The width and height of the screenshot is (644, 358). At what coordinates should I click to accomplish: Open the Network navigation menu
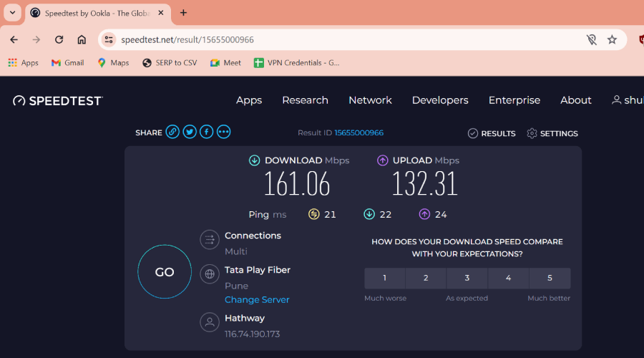pyautogui.click(x=370, y=100)
